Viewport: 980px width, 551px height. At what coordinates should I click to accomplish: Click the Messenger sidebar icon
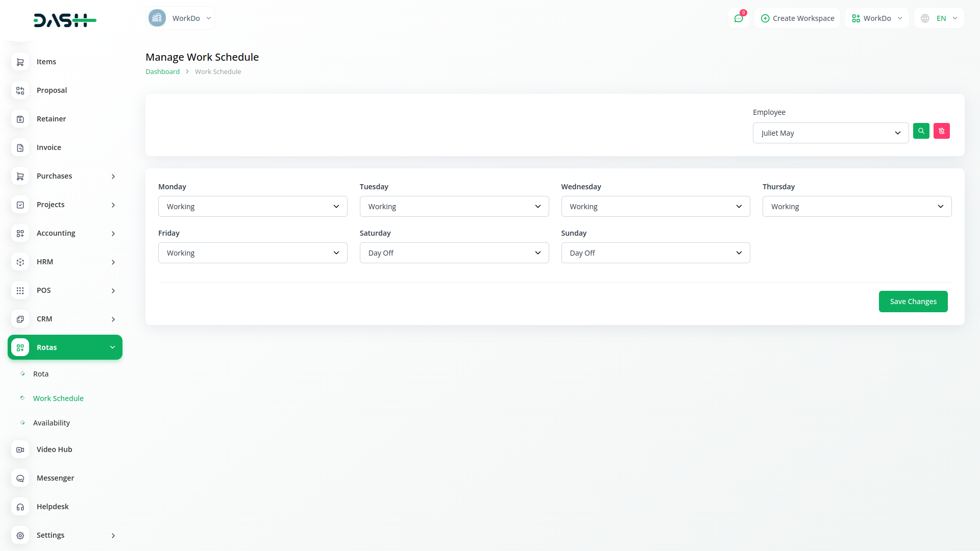(x=20, y=478)
